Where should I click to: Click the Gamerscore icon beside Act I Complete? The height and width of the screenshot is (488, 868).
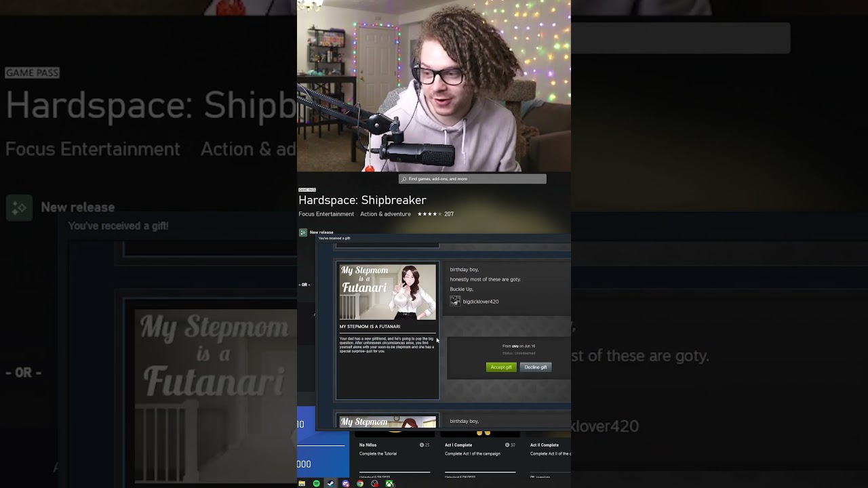coord(508,445)
